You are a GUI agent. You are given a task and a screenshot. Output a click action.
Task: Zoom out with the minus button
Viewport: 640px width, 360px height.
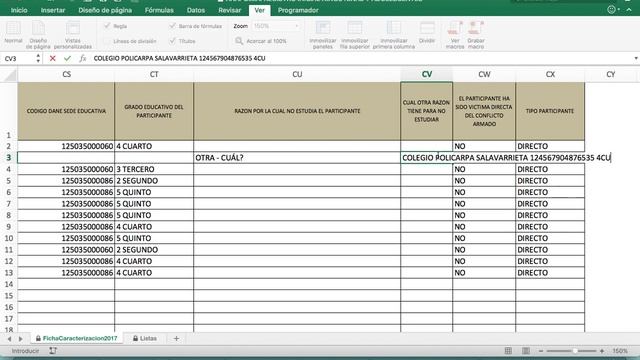[541, 351]
